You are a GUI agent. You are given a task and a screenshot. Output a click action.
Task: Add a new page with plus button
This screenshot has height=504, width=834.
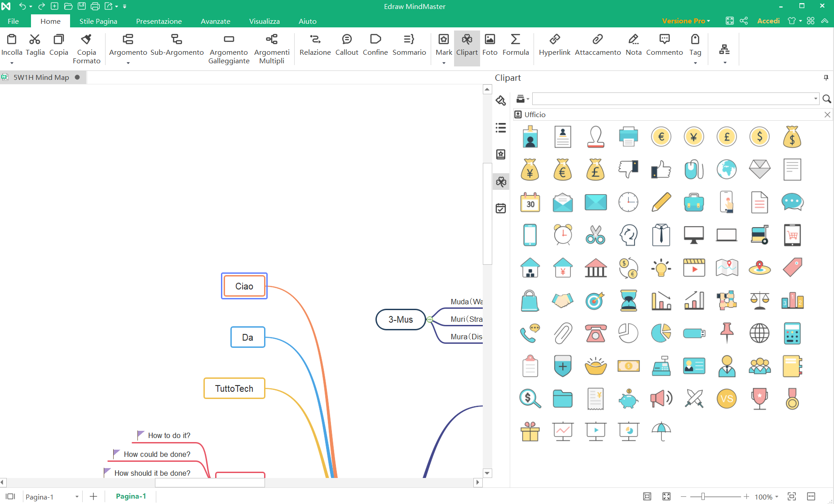pyautogui.click(x=93, y=496)
